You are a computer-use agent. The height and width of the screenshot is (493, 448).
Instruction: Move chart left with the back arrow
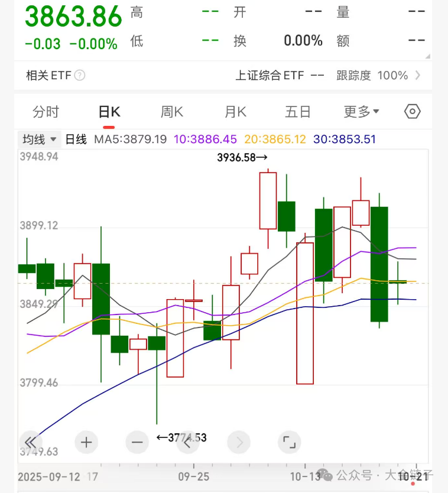188,442
